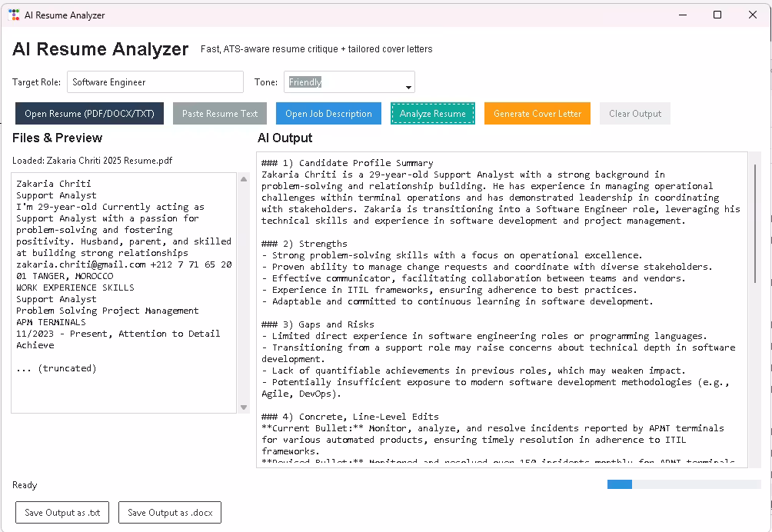Screen dimensions: 772x532
Task: Minimize the AI Resume Analyzer window
Action: (x=682, y=15)
